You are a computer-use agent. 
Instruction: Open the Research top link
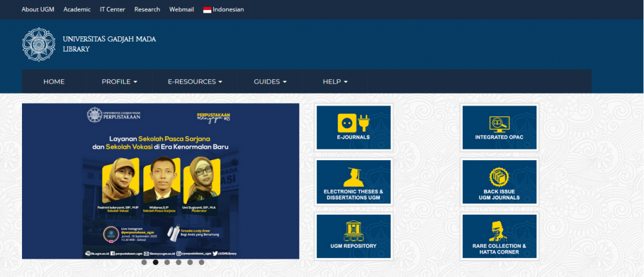coord(147,9)
